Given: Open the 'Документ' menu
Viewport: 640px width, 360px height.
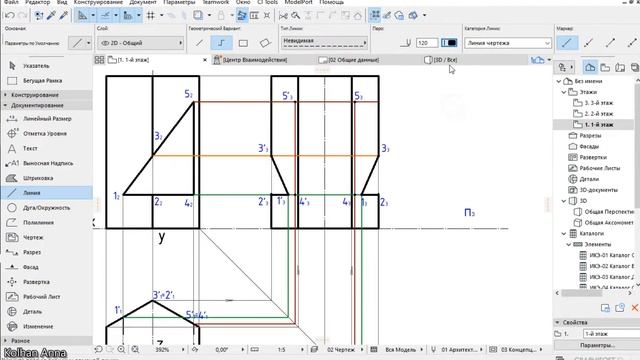Looking at the screenshot, I should 143,2.
